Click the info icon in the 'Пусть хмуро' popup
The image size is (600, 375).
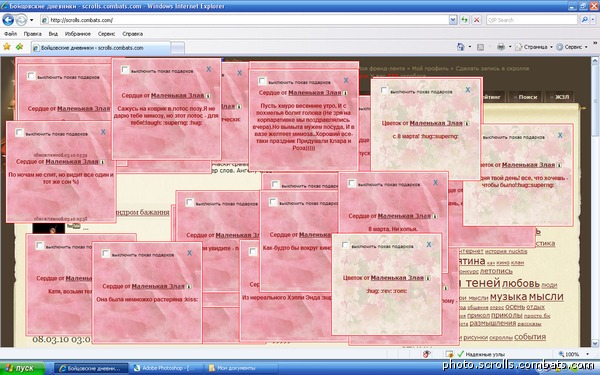coord(345,93)
